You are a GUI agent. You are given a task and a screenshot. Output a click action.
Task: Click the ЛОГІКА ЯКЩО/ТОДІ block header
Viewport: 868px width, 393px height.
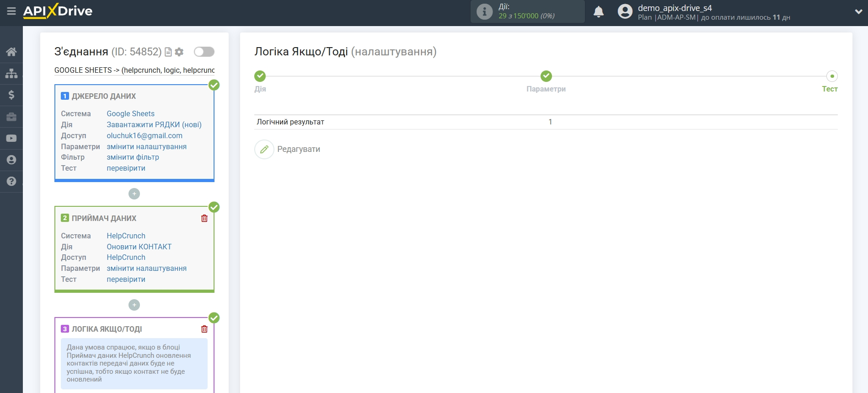point(107,329)
